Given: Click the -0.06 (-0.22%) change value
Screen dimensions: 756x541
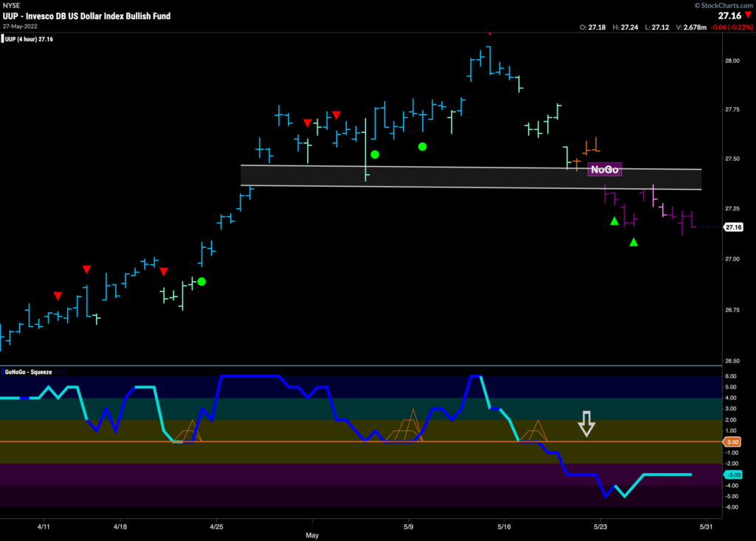Looking at the screenshot, I should [x=732, y=27].
